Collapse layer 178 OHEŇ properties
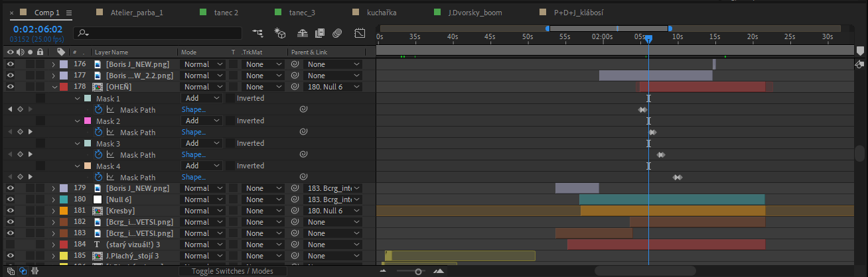868x277 pixels. pos(54,87)
